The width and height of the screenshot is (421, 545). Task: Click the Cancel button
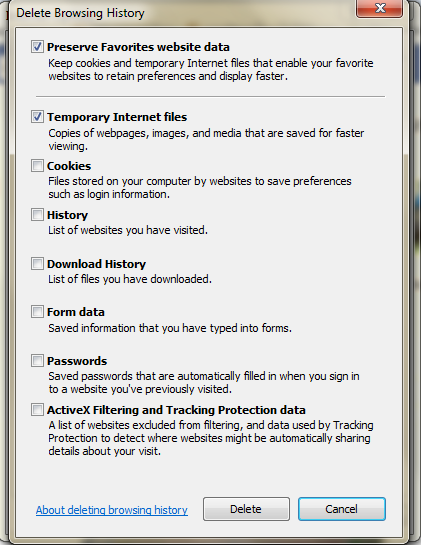[x=342, y=509]
